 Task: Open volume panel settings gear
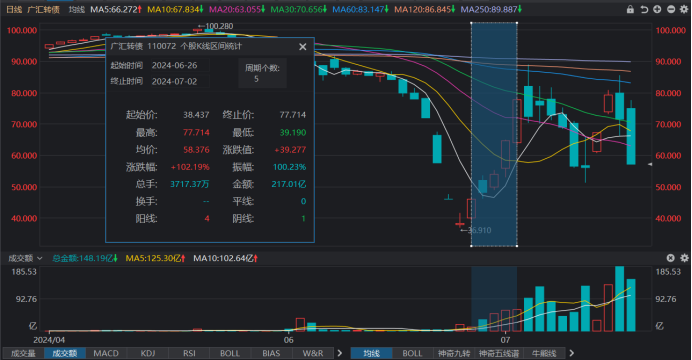[x=684, y=258]
